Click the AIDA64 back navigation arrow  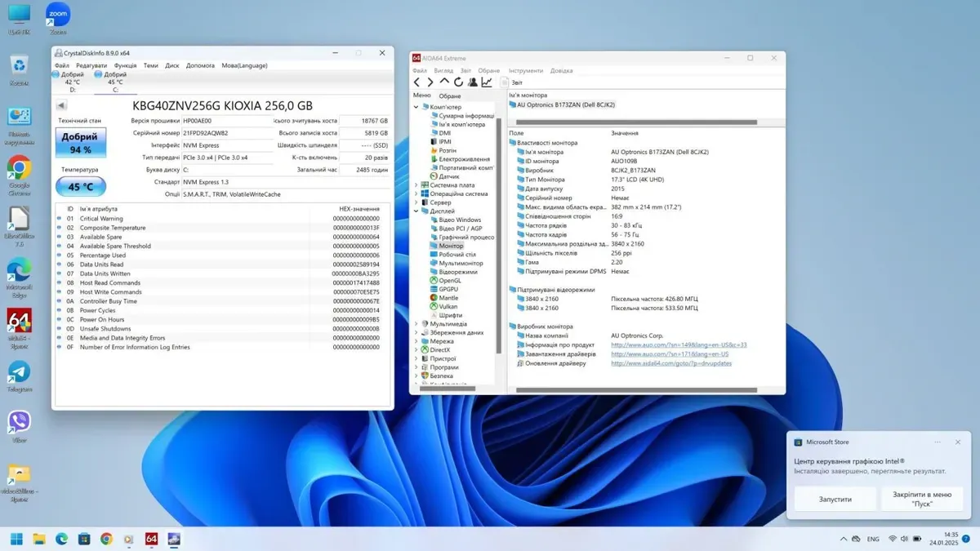pyautogui.click(x=416, y=82)
